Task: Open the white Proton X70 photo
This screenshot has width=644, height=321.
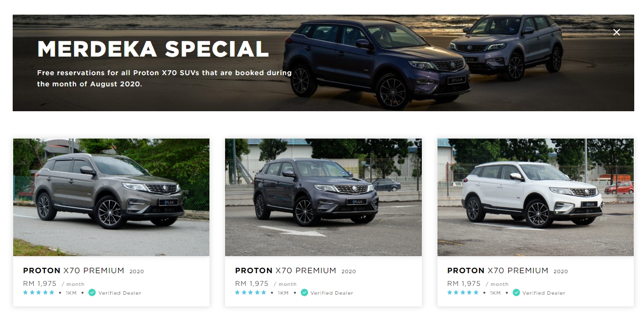Action: (x=536, y=197)
